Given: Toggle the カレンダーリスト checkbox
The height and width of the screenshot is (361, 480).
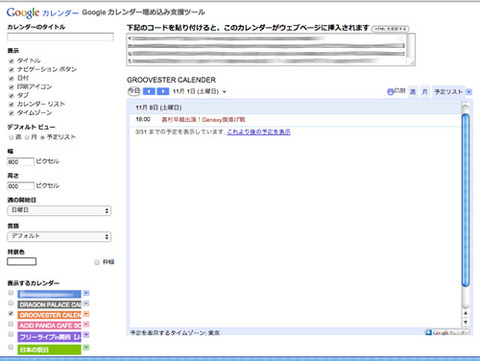Looking at the screenshot, I should click(x=11, y=104).
